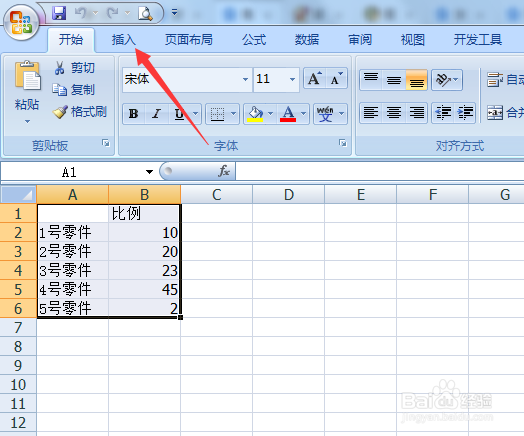This screenshot has width=524, height=436.
Task: Switch to the 开始 tab
Action: 71,40
